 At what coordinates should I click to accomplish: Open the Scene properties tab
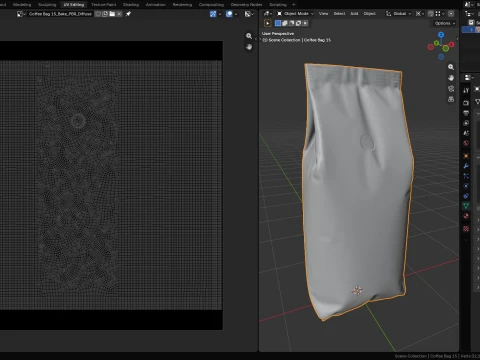coord(466,133)
